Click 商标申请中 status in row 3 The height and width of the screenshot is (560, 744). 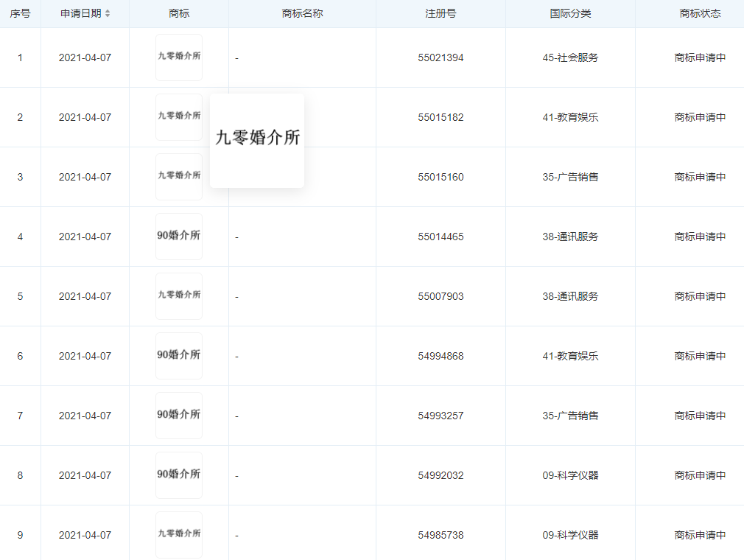pos(700,178)
